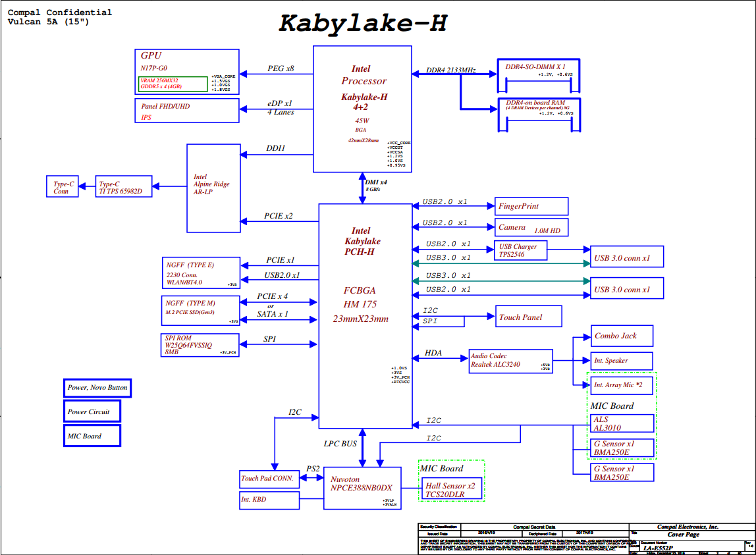Screen dimensions: 756x555
Task: Click the Combo Jack block
Action: pyautogui.click(x=622, y=336)
